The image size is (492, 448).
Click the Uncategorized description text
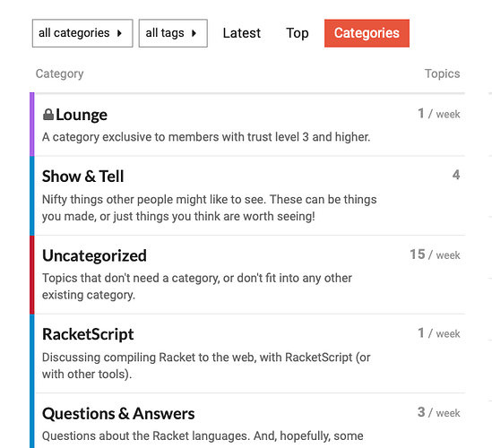[x=197, y=287]
